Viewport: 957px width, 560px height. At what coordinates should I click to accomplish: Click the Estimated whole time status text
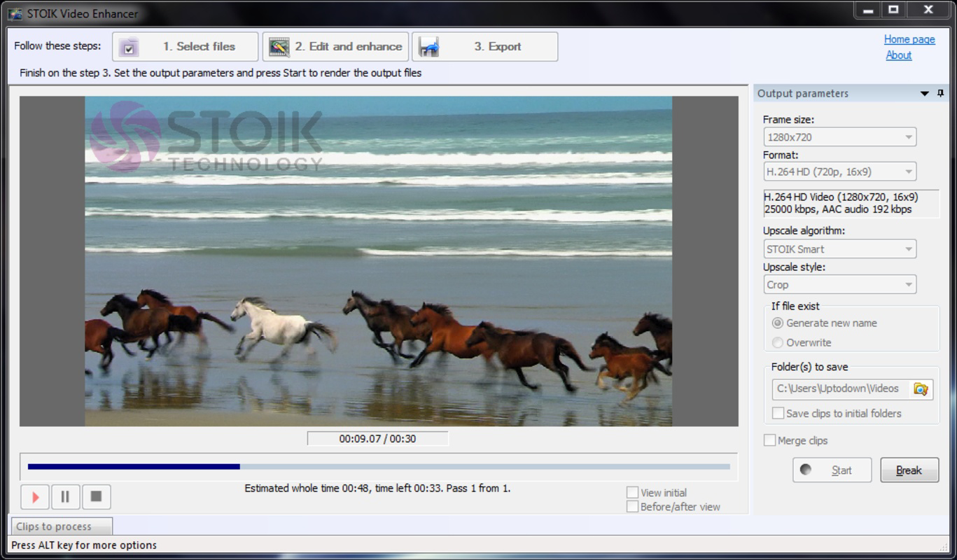pos(377,489)
